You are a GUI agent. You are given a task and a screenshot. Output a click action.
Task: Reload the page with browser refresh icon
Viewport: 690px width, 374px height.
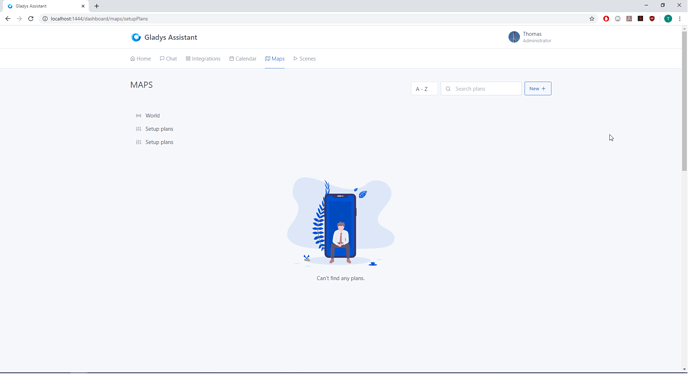tap(31, 18)
